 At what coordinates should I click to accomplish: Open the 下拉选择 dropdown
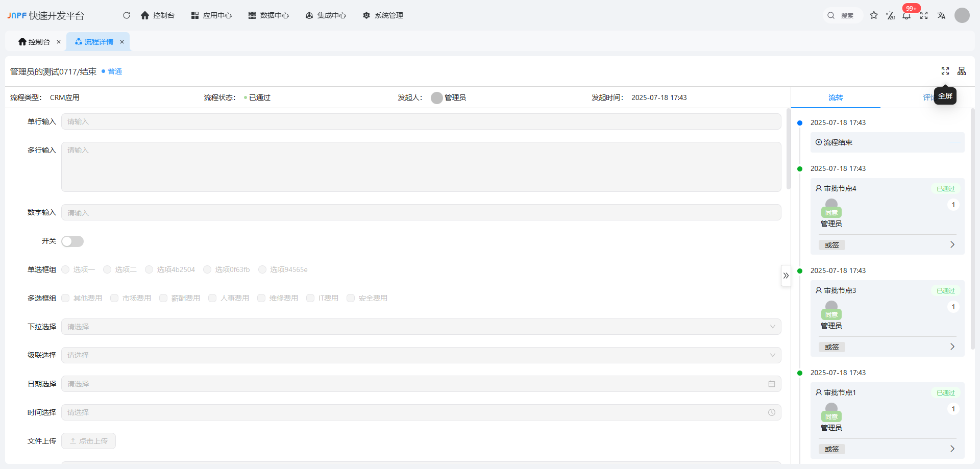[421, 327]
